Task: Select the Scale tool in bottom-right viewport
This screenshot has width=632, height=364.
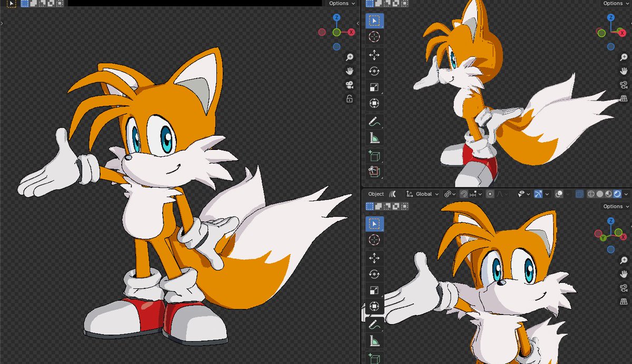Action: click(374, 290)
